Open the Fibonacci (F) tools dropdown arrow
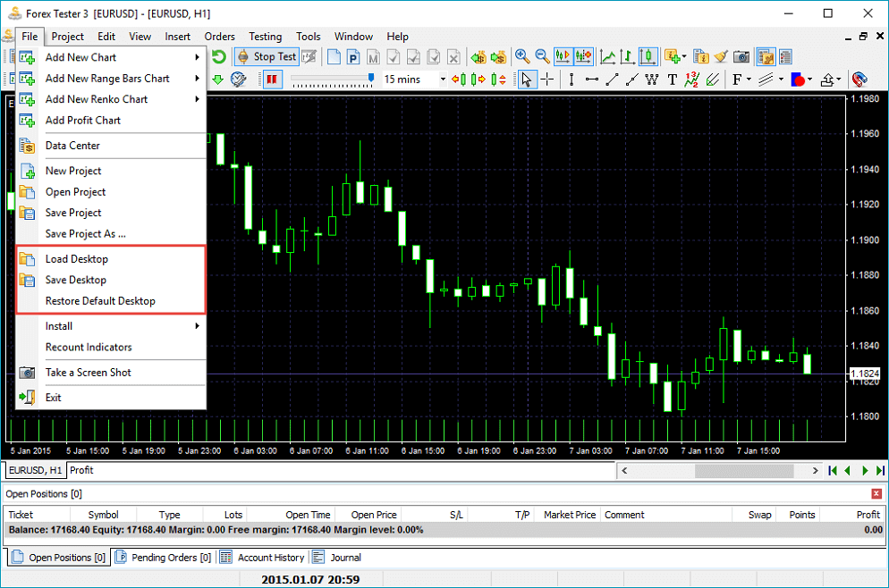889x588 pixels. [x=749, y=80]
